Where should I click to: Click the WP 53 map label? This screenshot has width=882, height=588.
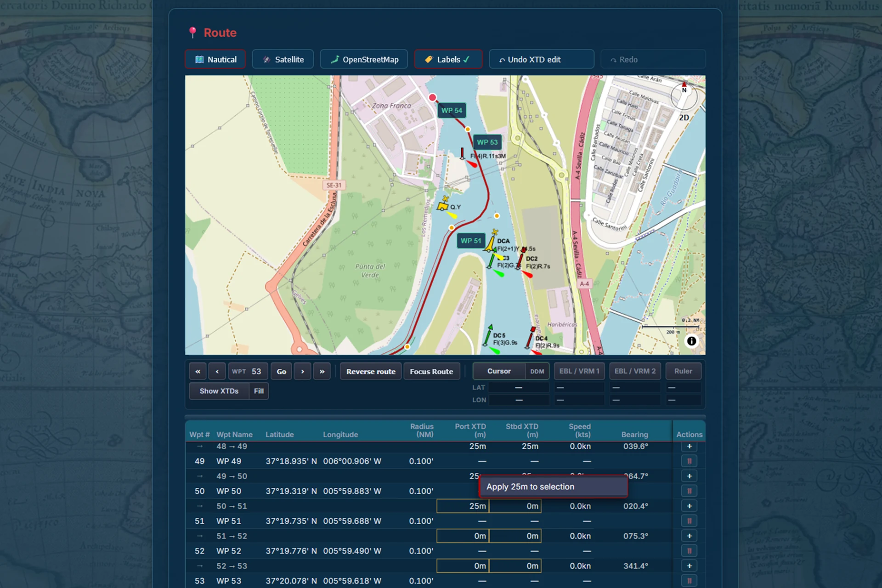(x=487, y=142)
